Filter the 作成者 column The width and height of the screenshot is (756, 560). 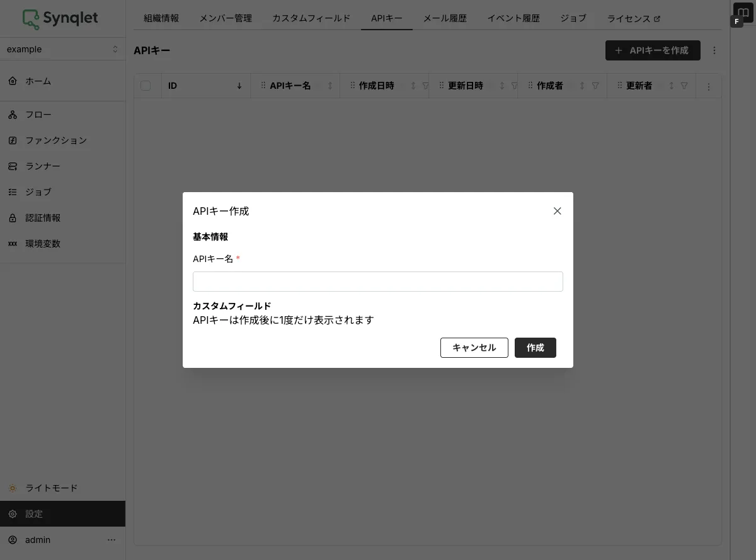tap(595, 86)
